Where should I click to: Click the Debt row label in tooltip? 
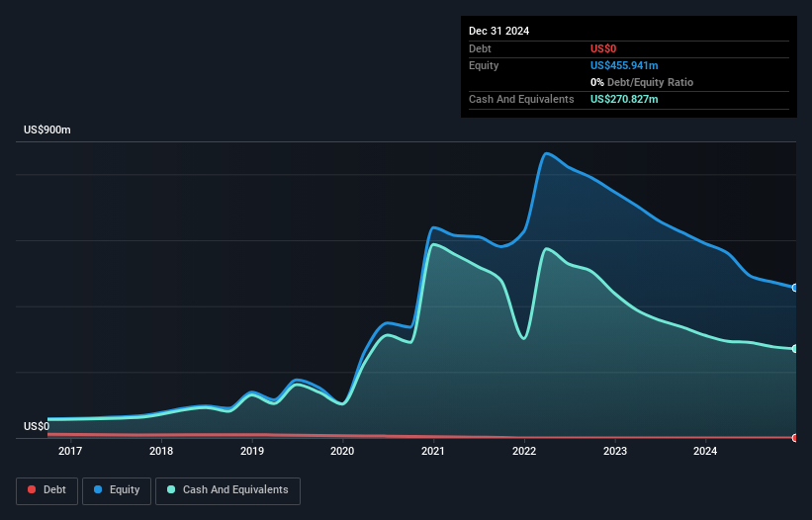(x=480, y=48)
